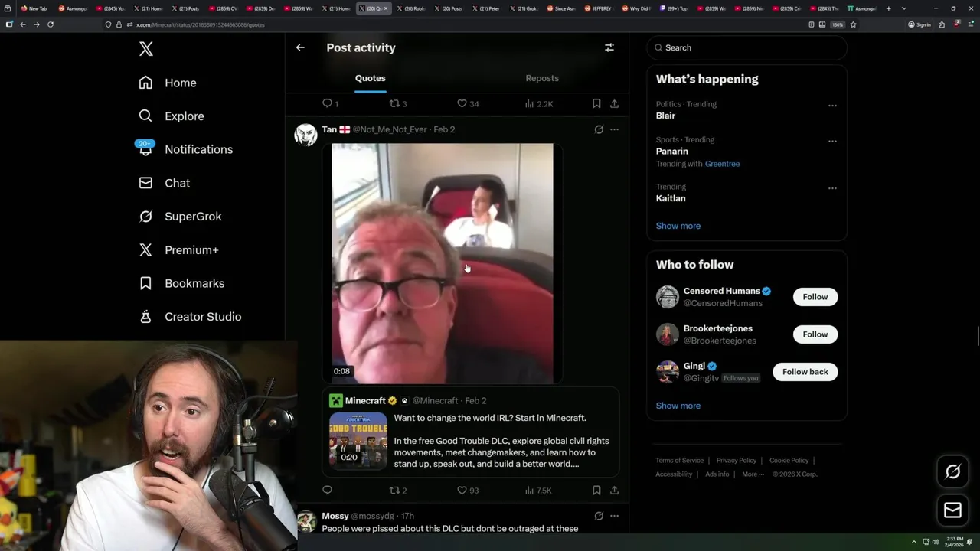Follow Brookerteejones
Image resolution: width=980 pixels, height=551 pixels.
[815, 334]
